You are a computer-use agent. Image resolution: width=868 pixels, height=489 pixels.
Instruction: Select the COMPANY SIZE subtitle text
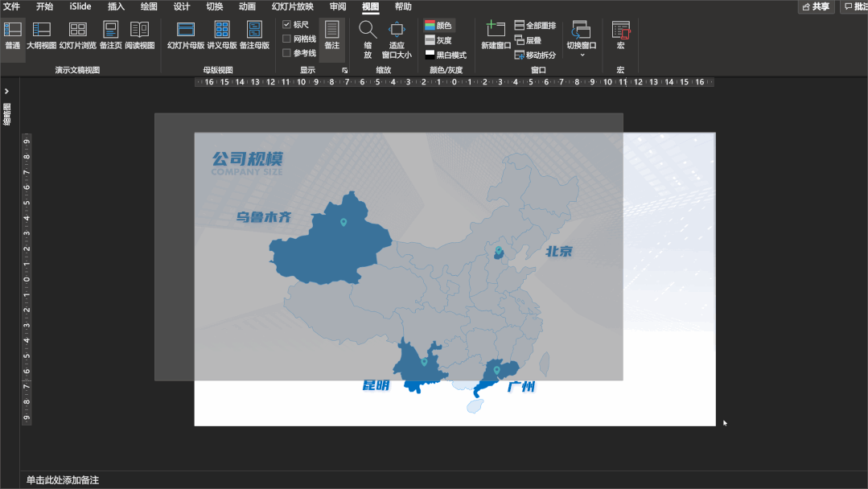[246, 172]
